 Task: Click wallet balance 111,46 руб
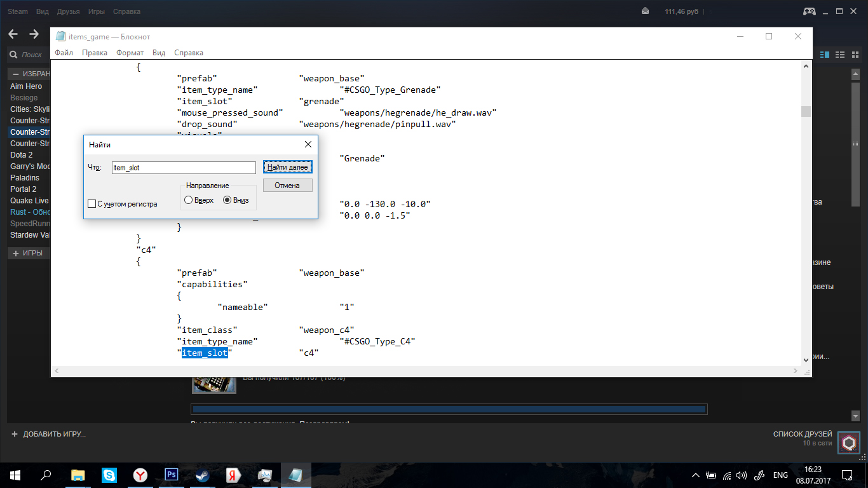682,11
